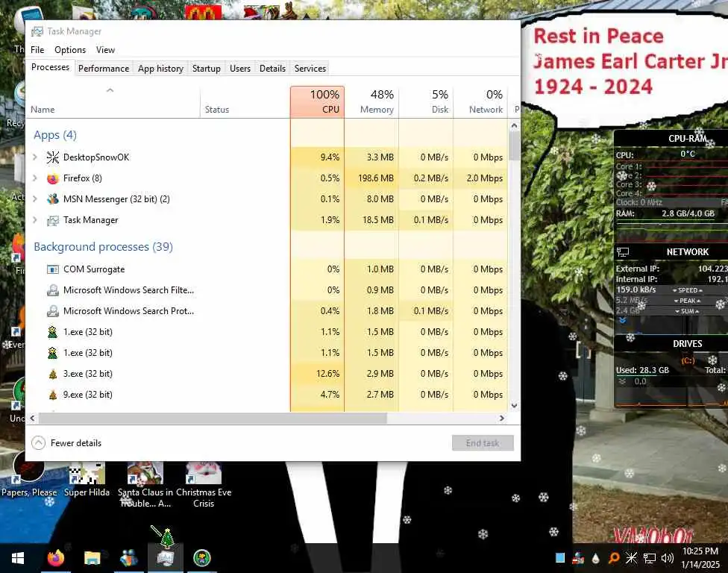Click the snowflake tray icon
This screenshot has width=728, height=573.
point(632,557)
